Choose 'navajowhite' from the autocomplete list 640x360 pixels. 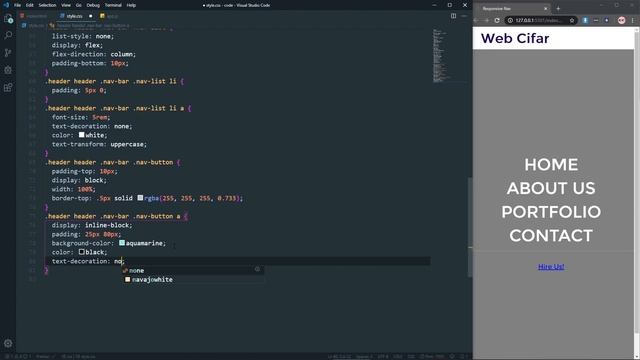193,279
